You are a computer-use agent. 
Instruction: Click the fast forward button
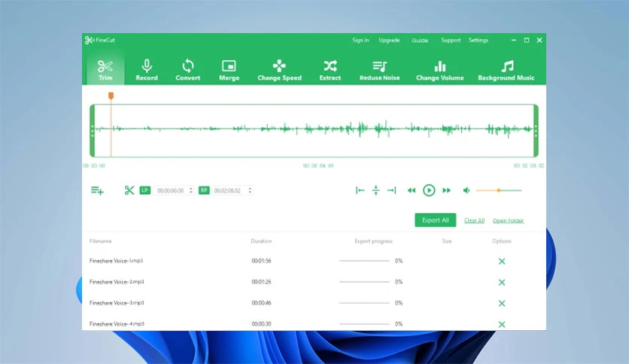click(x=446, y=190)
